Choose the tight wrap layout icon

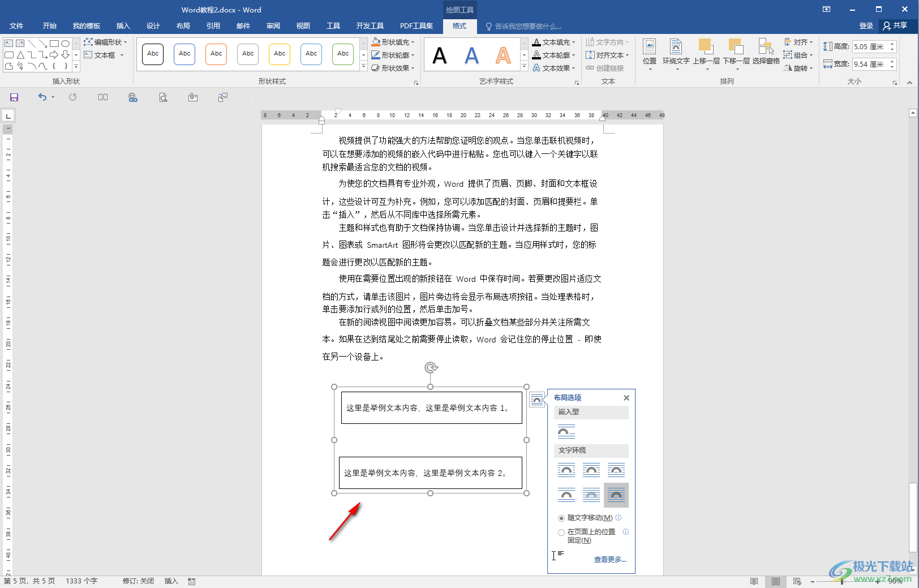click(x=591, y=470)
